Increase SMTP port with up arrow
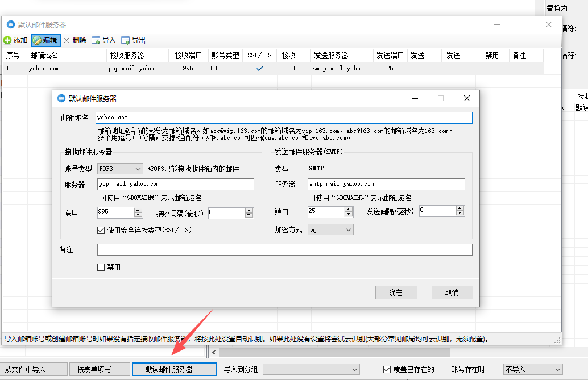This screenshot has width=588, height=380. pos(349,210)
